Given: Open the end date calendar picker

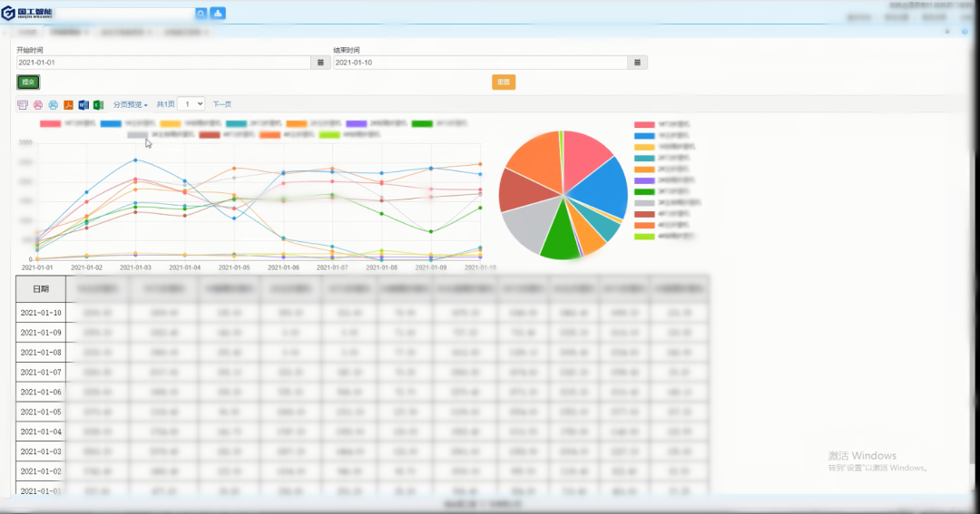Looking at the screenshot, I should [x=638, y=63].
